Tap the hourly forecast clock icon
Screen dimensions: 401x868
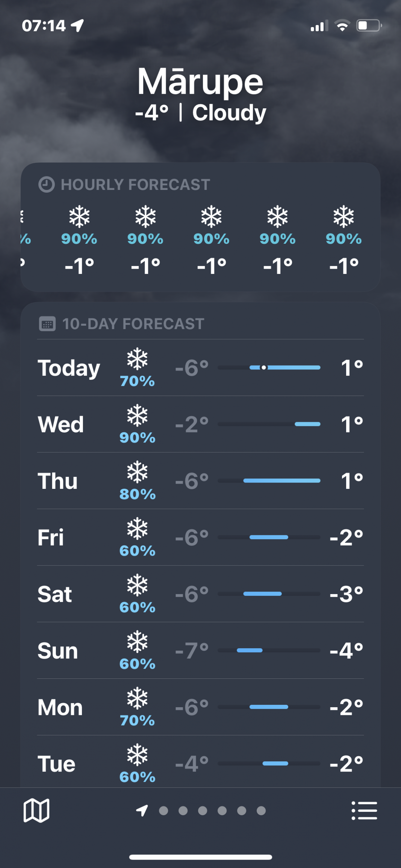point(46,184)
